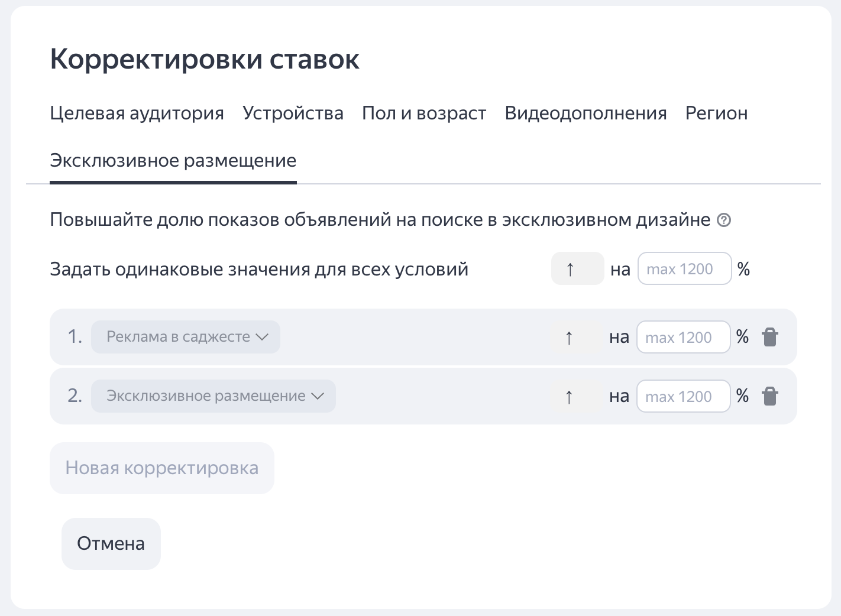This screenshot has width=841, height=616.
Task: Toggle the arrow in adjustment row 2
Action: click(570, 397)
